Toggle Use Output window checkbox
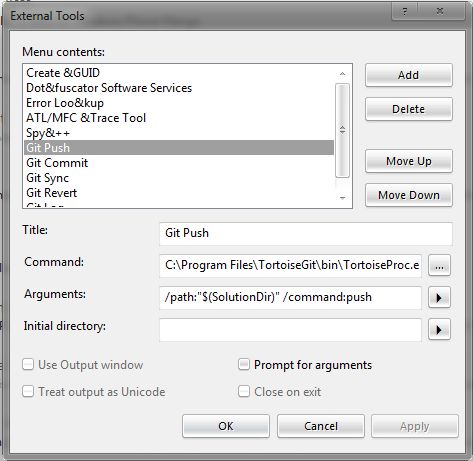The width and height of the screenshot is (473, 461). click(28, 364)
